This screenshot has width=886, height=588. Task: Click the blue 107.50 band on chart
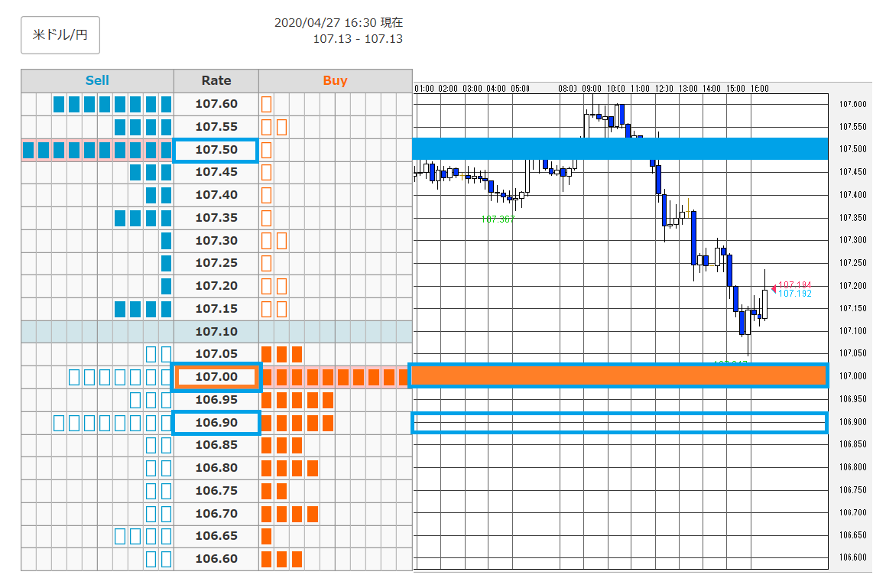coord(620,148)
